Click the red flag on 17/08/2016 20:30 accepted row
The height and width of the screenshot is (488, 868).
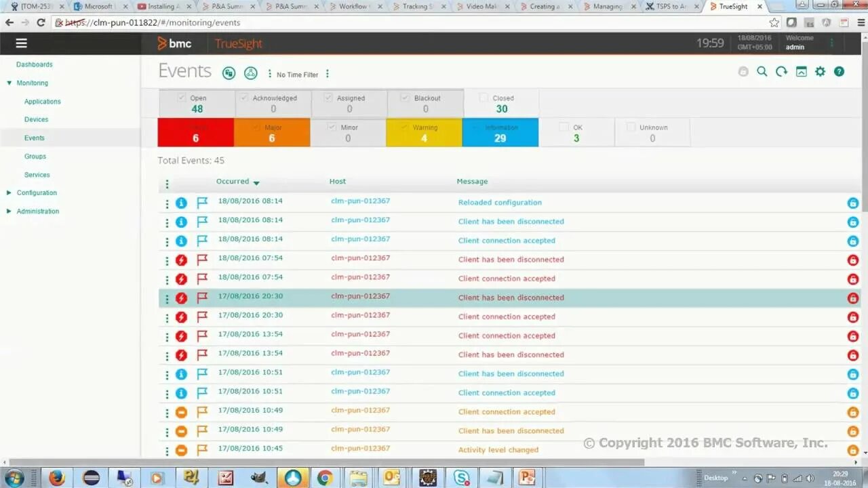tap(202, 317)
